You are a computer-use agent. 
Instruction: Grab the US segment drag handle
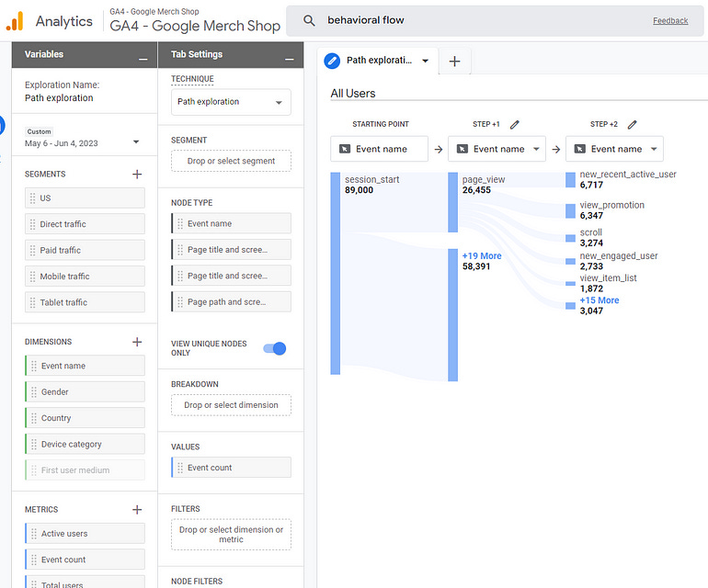pos(32,198)
